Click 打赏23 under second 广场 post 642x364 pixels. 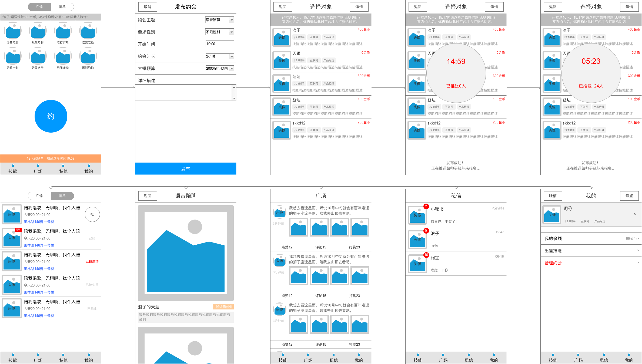coord(355,296)
